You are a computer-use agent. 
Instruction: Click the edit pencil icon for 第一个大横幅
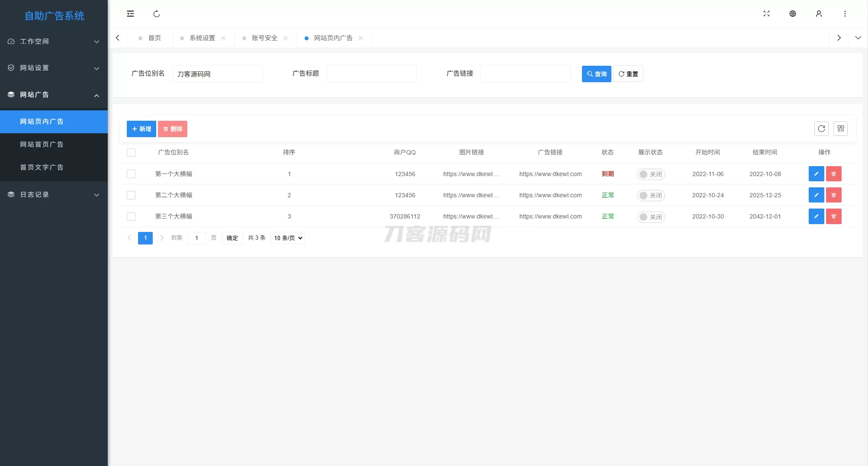click(x=816, y=174)
